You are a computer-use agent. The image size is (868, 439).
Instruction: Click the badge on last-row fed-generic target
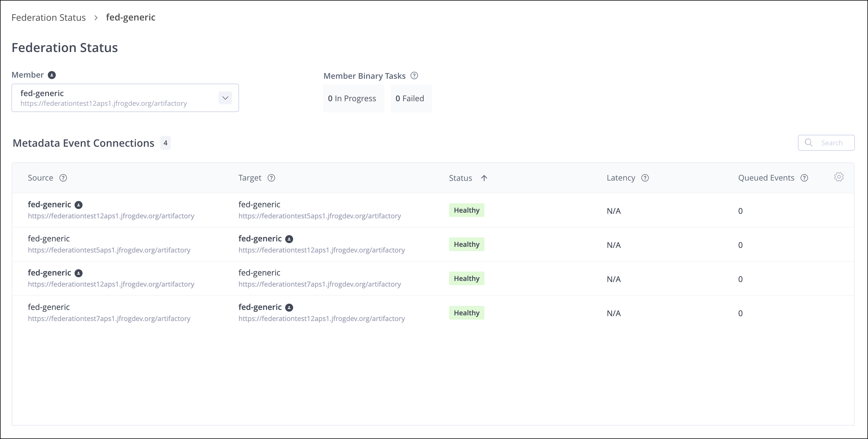(x=289, y=307)
